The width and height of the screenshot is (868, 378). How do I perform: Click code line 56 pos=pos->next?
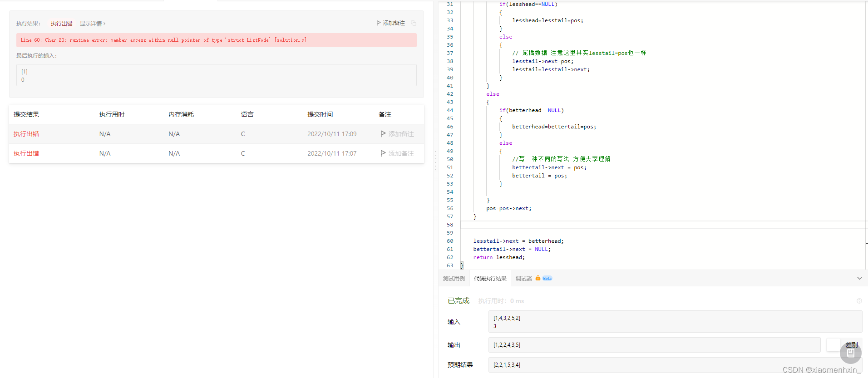click(509, 208)
